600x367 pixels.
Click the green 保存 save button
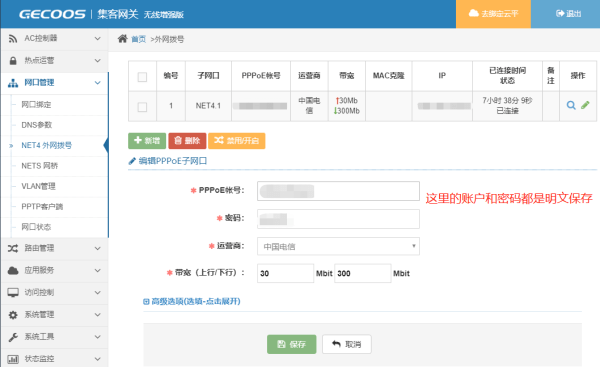point(292,344)
